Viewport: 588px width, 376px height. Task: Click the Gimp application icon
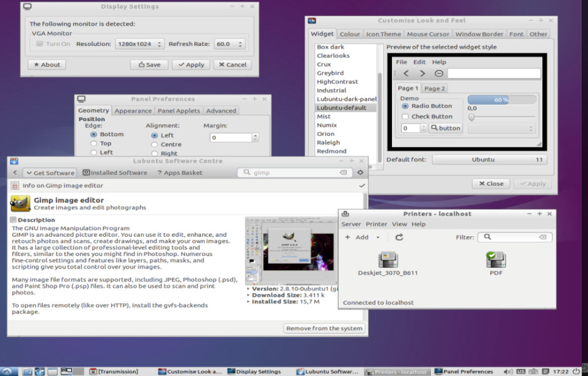20,203
